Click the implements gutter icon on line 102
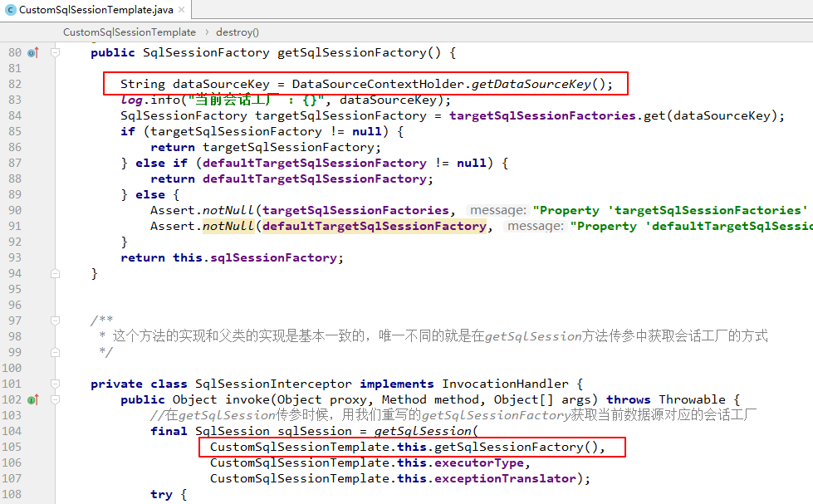This screenshot has height=504, width=813. coord(32,399)
